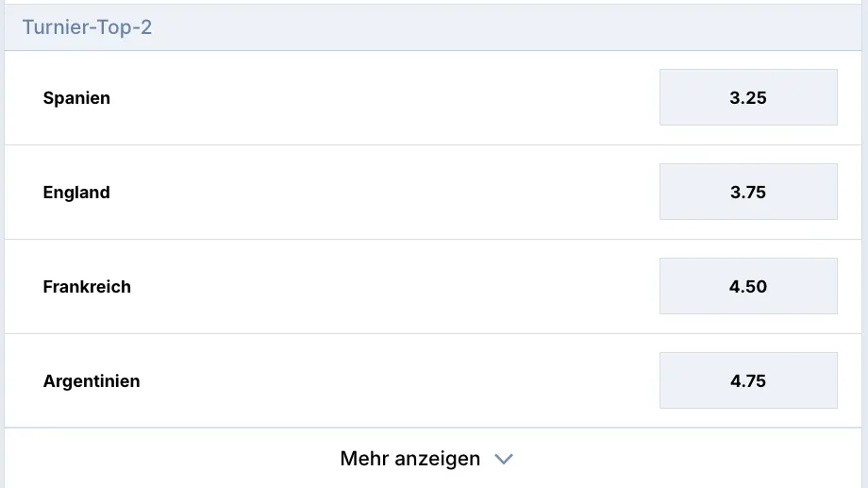Pick the 4.50 odds for Frankreich
868x488 pixels.
[x=748, y=286]
